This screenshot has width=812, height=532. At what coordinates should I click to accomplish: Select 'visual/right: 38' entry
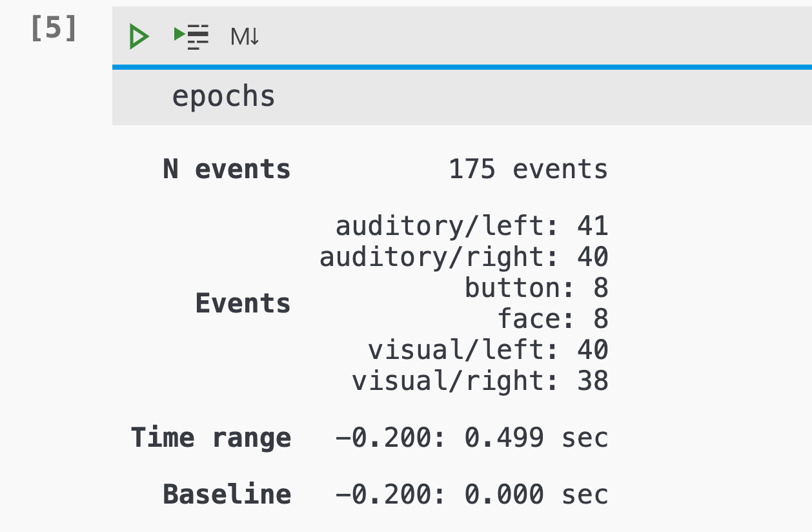(x=480, y=381)
